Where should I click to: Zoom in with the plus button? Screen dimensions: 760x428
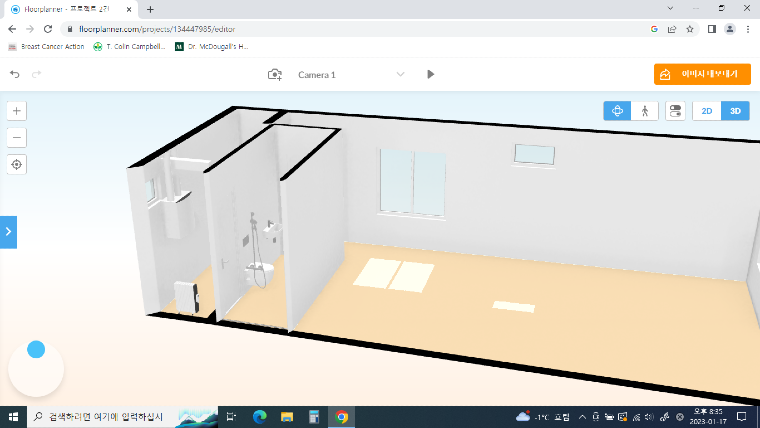pos(17,111)
